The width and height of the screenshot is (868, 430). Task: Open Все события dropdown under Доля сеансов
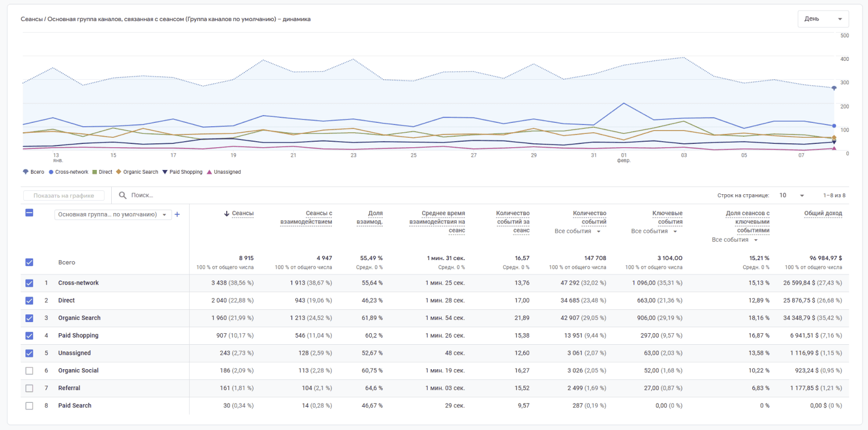[x=735, y=240]
